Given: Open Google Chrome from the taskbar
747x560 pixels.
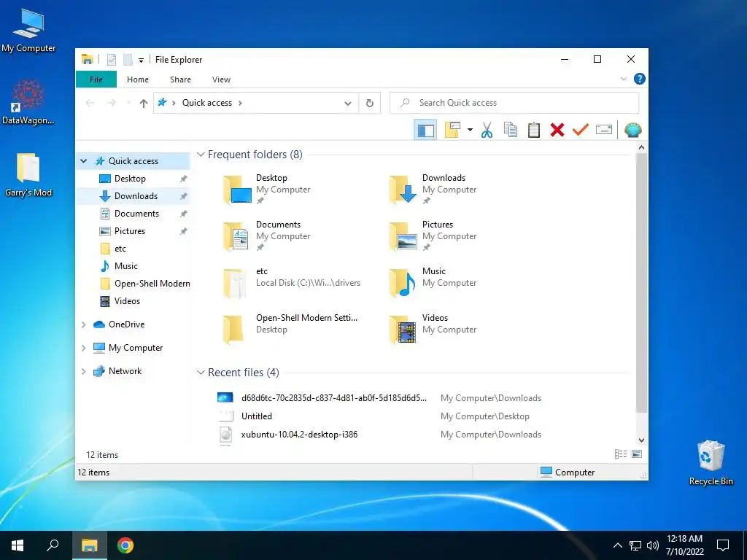Looking at the screenshot, I should tap(125, 545).
